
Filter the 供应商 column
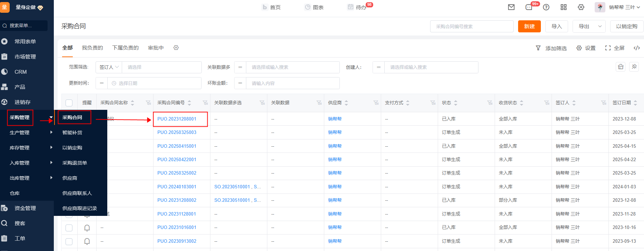(376, 103)
